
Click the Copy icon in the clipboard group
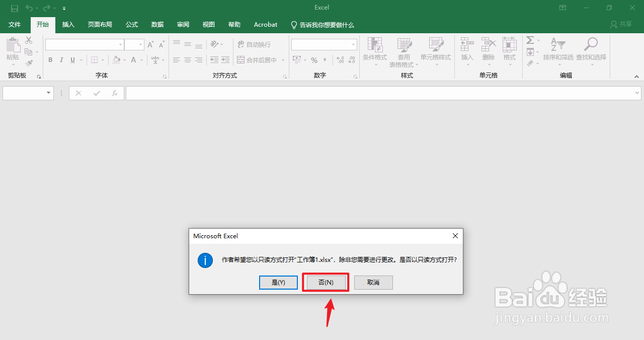tap(29, 52)
